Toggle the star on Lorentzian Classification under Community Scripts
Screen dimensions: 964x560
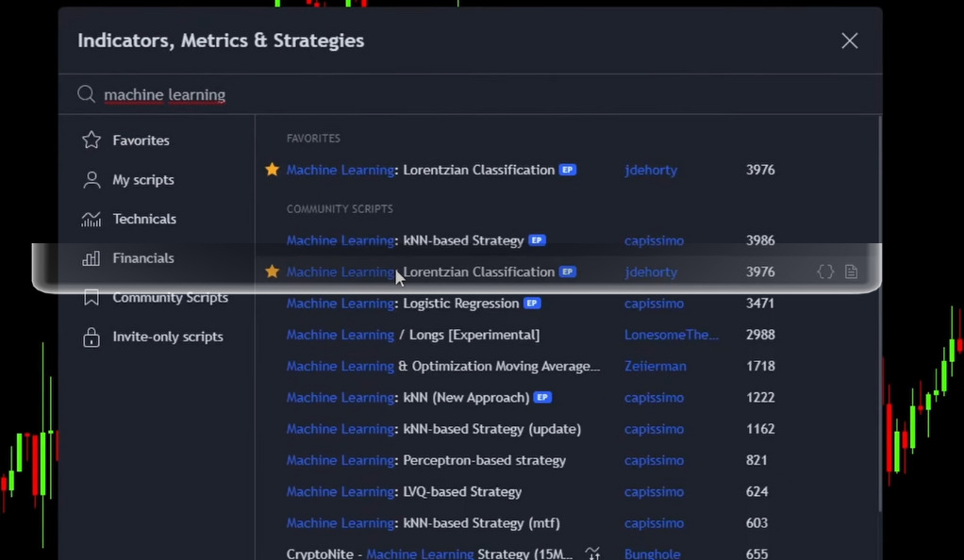(272, 272)
